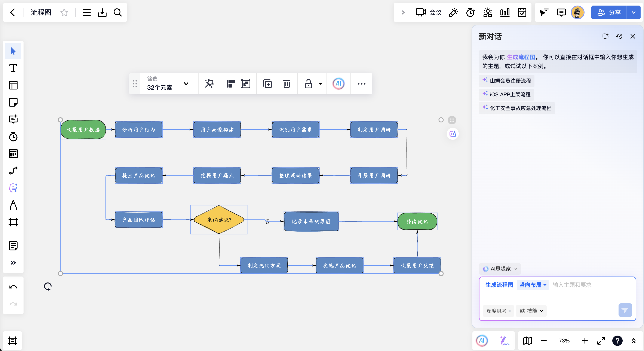The width and height of the screenshot is (644, 351).
Task: Click the duplicate icon in floating toolbar
Action: [267, 84]
